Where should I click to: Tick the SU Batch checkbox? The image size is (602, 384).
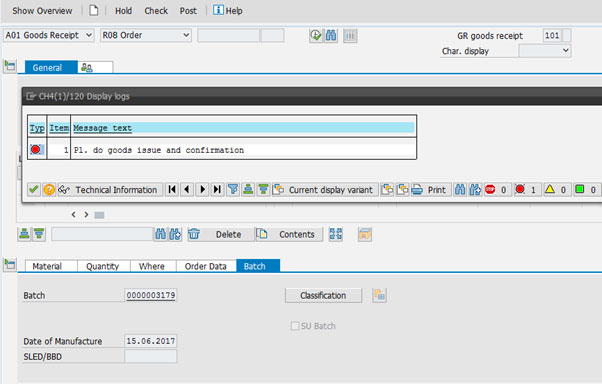[x=295, y=326]
